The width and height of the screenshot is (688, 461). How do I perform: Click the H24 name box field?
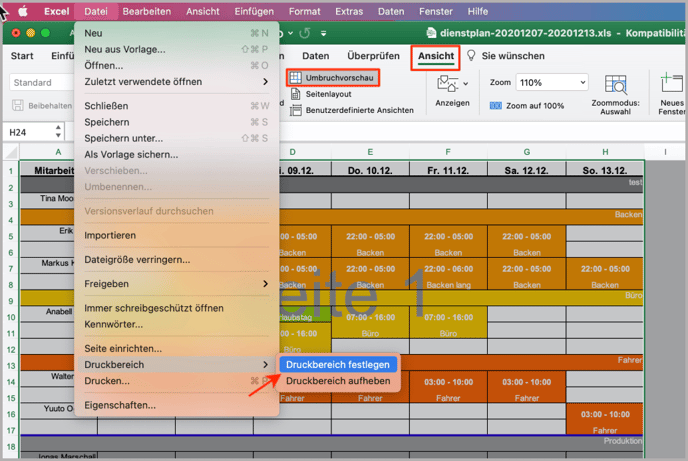[29, 132]
